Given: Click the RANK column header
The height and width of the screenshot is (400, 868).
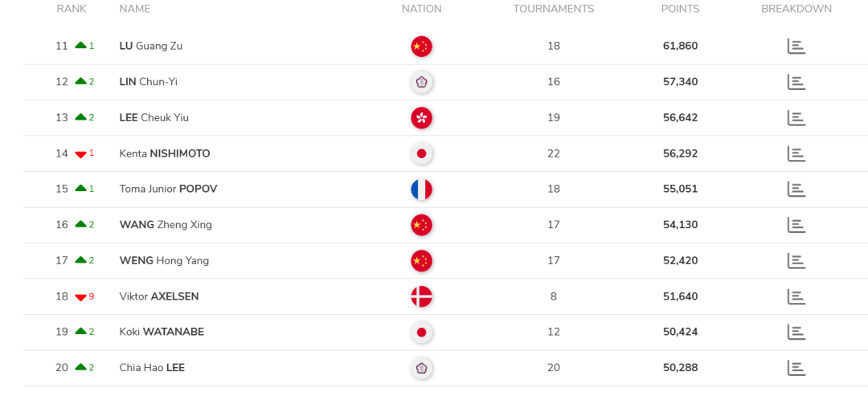Looking at the screenshot, I should tap(72, 9).
